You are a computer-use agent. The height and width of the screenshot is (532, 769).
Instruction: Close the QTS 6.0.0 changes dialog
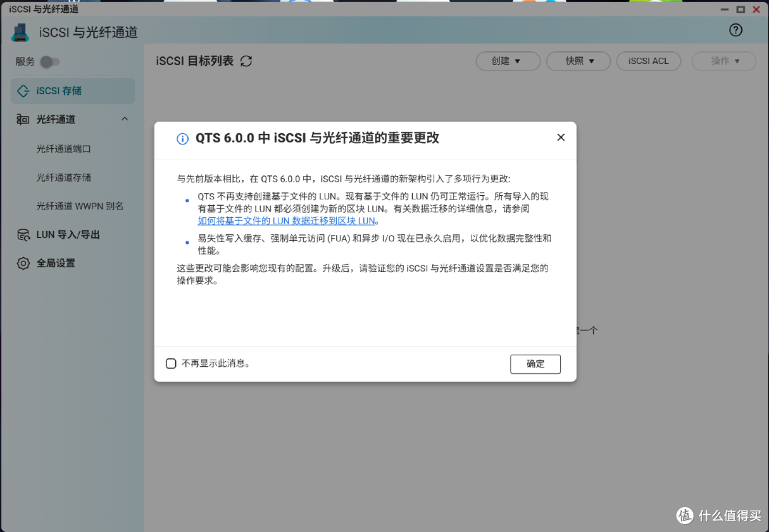click(560, 137)
